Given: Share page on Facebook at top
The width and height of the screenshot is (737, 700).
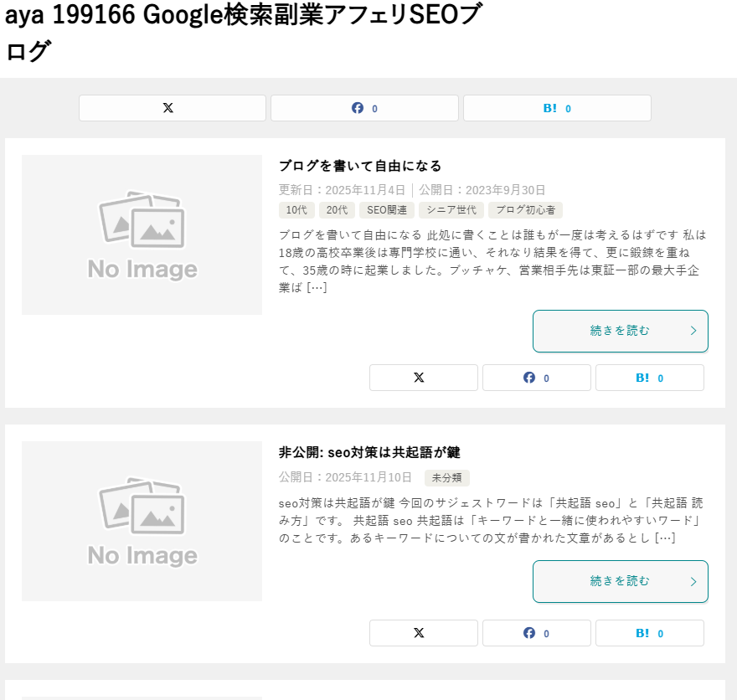Looking at the screenshot, I should tap(364, 108).
